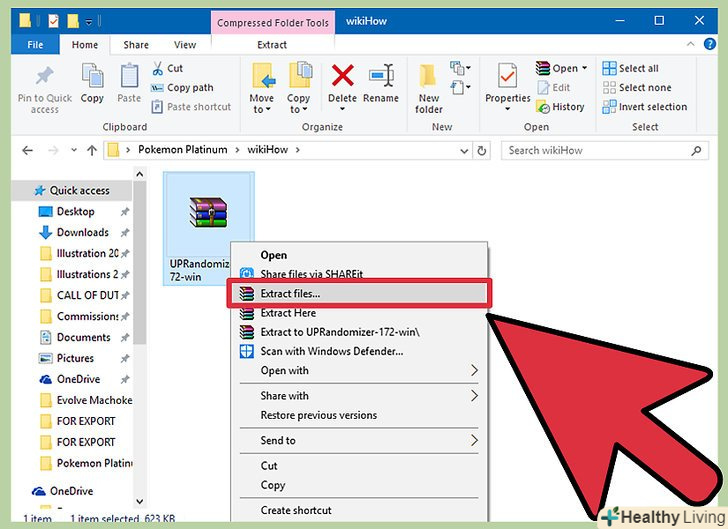Screen dimensions: 728x529
Task: Click the Rename icon
Action: [381, 75]
